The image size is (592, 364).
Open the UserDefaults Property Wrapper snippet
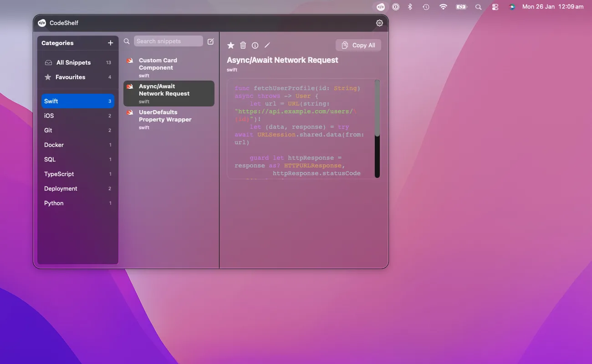click(169, 119)
